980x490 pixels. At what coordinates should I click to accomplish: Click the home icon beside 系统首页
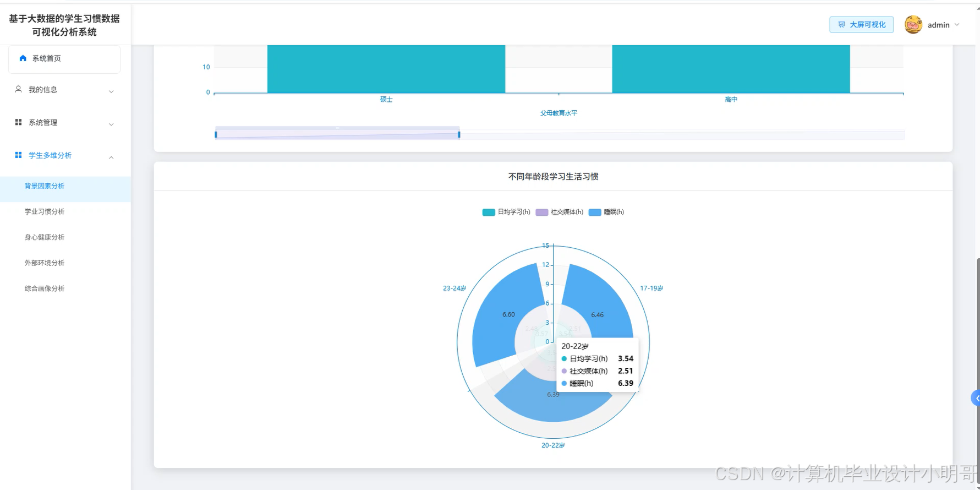click(23, 58)
